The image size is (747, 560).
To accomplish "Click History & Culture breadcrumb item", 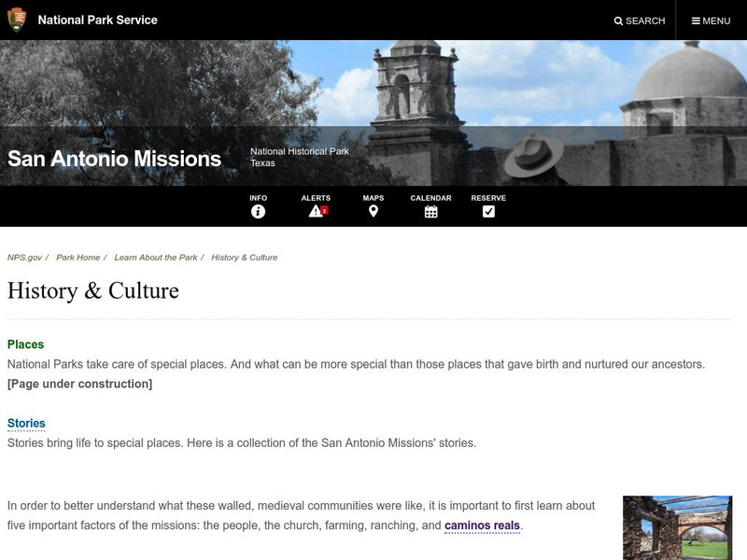I will pyautogui.click(x=245, y=258).
